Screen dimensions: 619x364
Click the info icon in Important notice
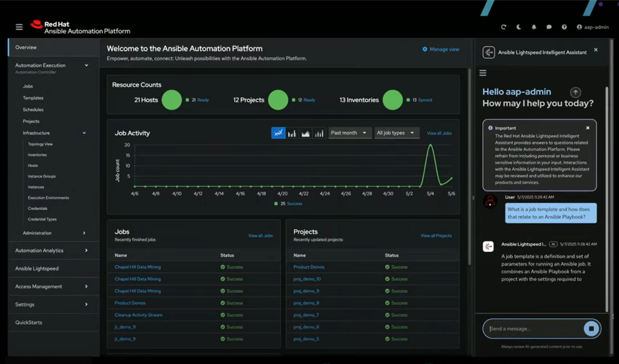click(x=490, y=128)
